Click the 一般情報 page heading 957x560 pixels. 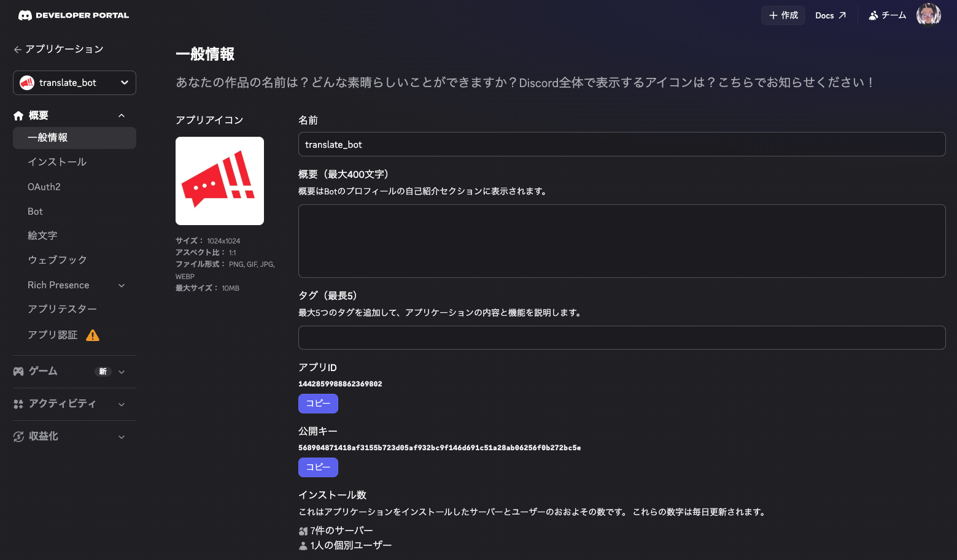click(x=205, y=54)
